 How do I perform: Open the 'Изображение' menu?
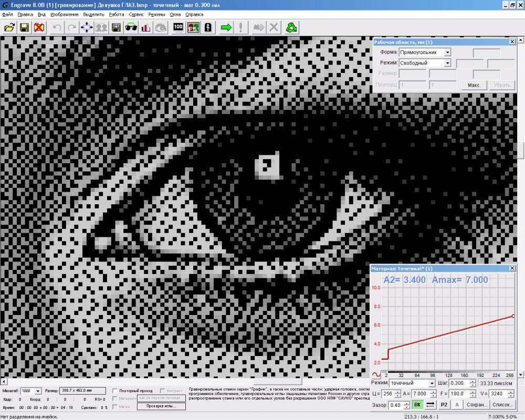[65, 14]
